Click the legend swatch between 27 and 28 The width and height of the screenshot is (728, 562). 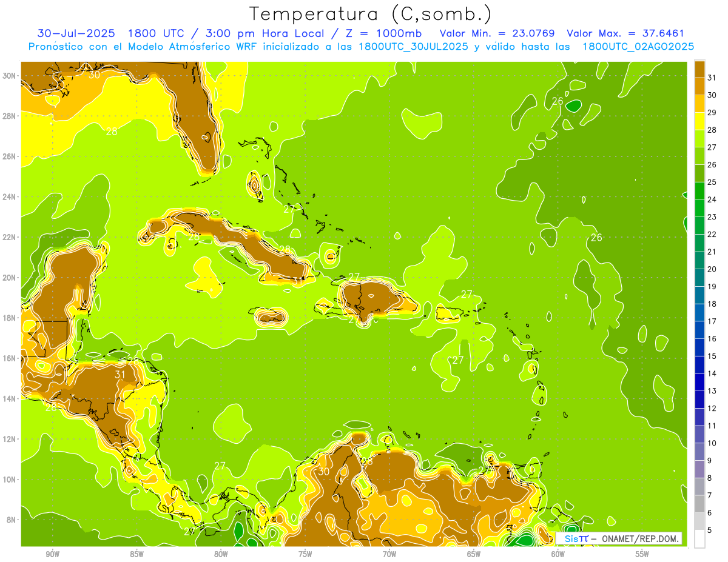699,139
